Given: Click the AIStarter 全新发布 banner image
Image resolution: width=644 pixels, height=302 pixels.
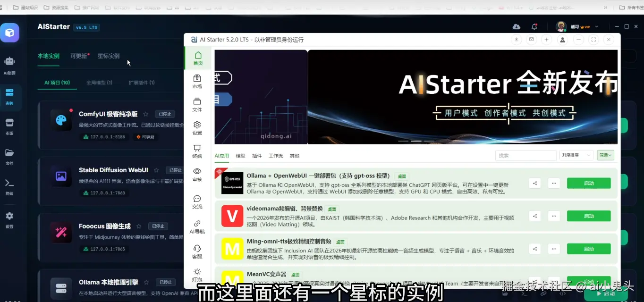Looking at the screenshot, I should (x=463, y=97).
